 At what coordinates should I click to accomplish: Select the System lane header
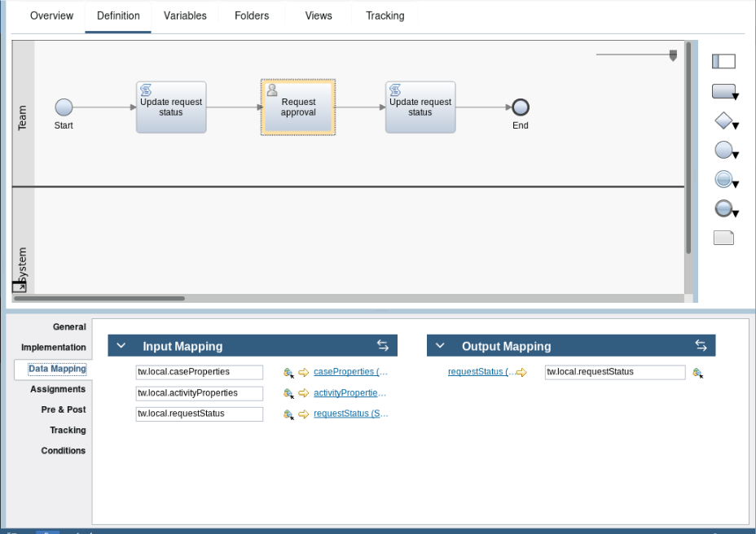23,240
